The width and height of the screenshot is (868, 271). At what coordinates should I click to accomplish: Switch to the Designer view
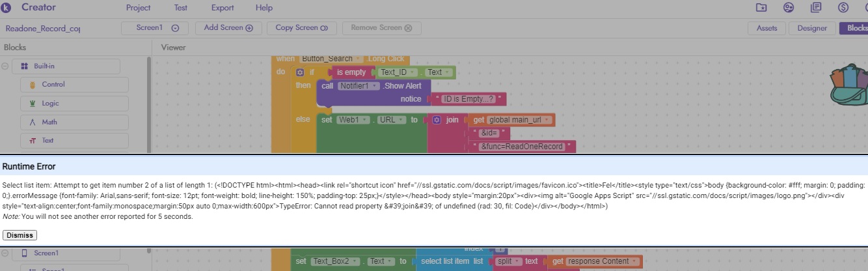click(x=812, y=28)
